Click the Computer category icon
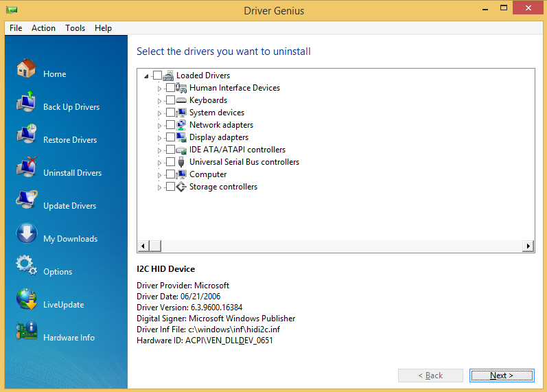This screenshot has height=392, width=547. point(181,174)
